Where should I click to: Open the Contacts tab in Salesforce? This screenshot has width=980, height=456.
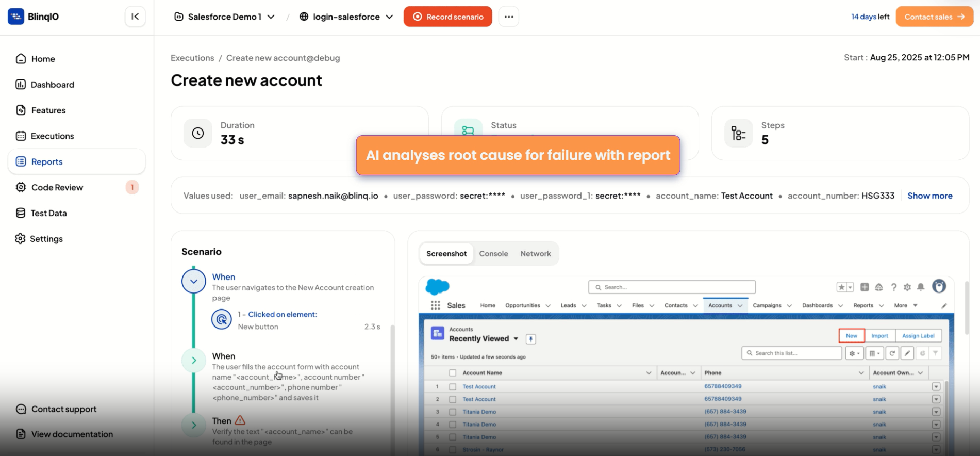tap(676, 306)
